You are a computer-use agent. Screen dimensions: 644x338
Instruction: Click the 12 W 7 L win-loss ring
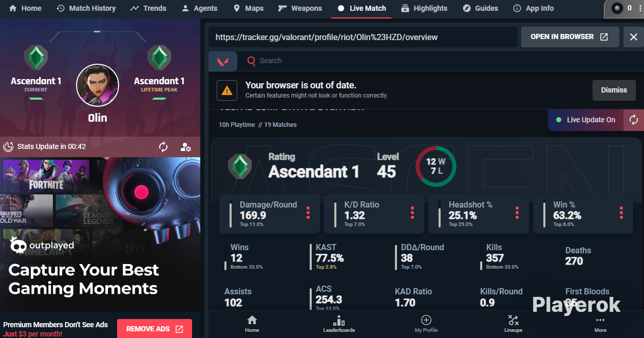[435, 166]
